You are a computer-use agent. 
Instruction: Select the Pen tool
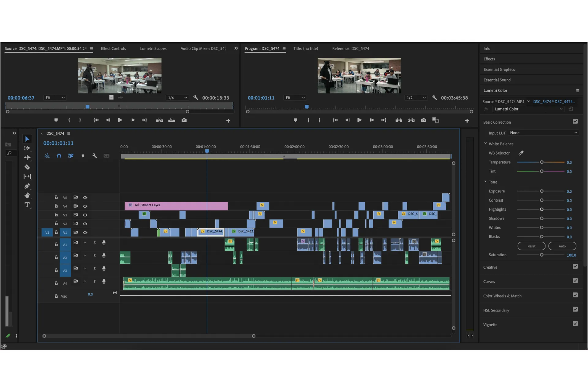[27, 186]
